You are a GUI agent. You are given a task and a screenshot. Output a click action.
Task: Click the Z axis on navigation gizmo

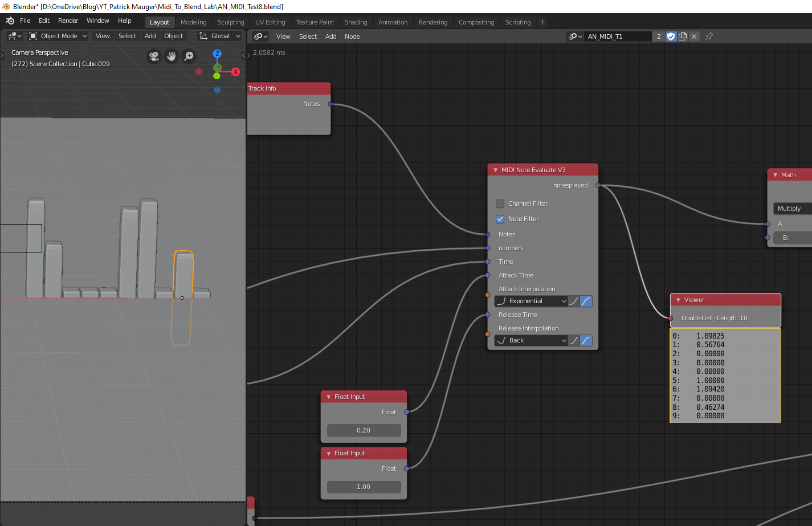(217, 53)
